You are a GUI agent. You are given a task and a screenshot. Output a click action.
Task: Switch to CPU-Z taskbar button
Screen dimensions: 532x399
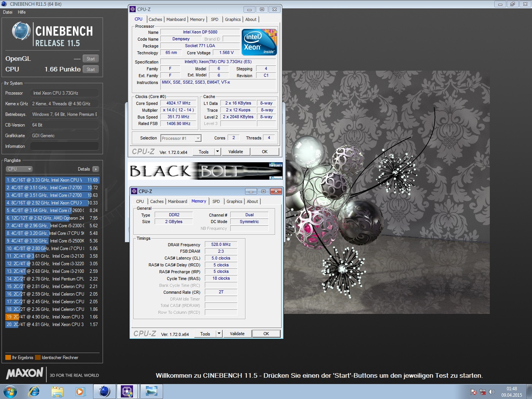(x=127, y=391)
